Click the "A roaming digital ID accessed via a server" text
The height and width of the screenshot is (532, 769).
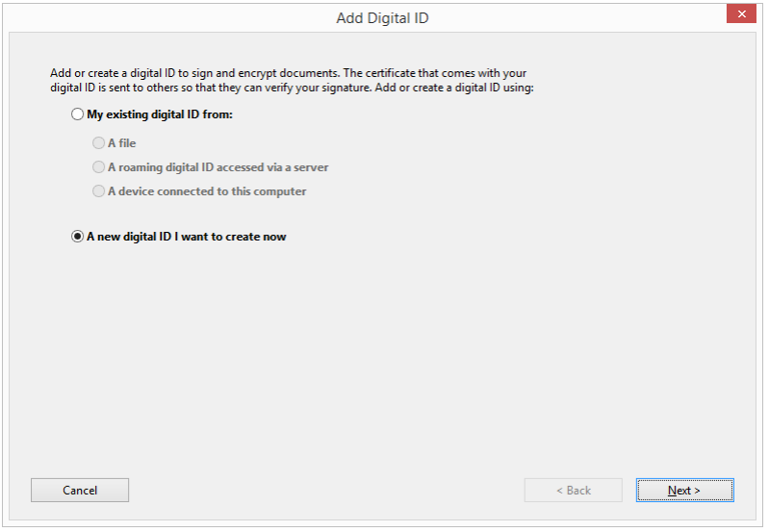[x=218, y=167]
